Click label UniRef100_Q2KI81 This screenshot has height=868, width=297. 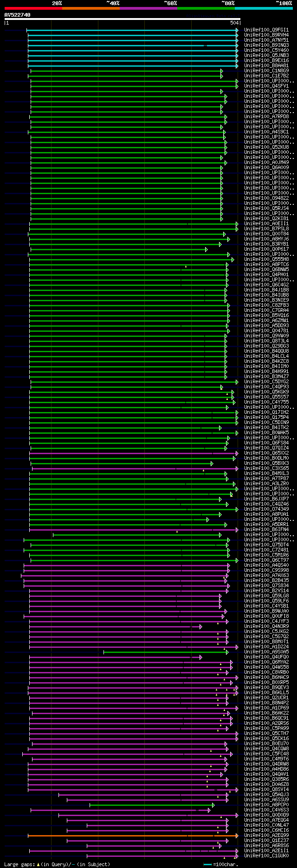(266, 219)
